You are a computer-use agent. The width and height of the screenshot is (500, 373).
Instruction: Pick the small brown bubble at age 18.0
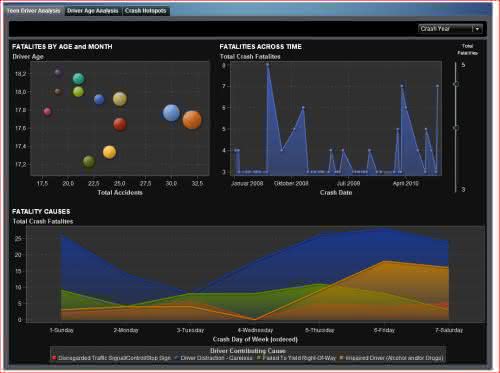(58, 91)
